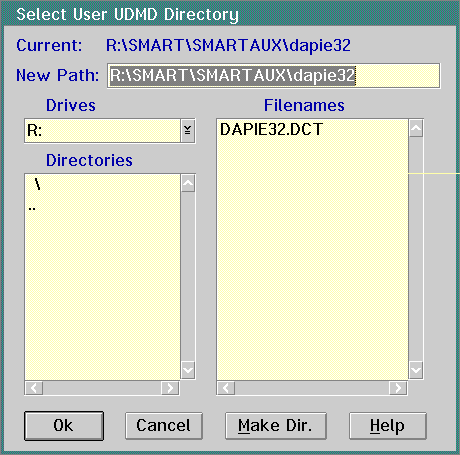Click the Filenames vertical scrollbar track
The height and width of the screenshot is (455, 460).
pyautogui.click(x=416, y=249)
